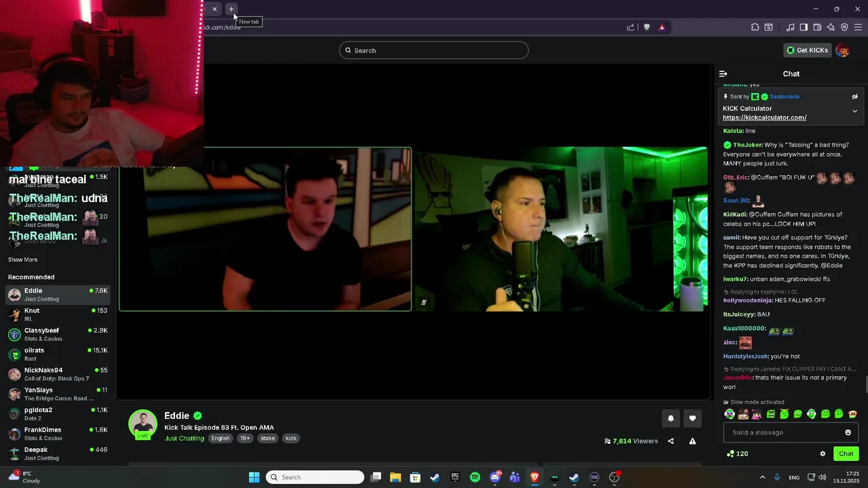Open the Brave Wallet icon
The width and height of the screenshot is (868, 488).
(817, 27)
